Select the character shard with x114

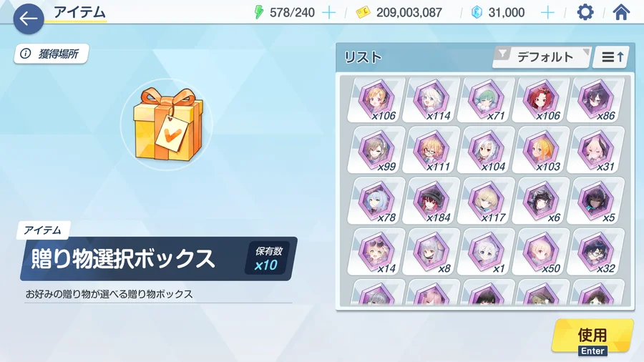tap(431, 99)
